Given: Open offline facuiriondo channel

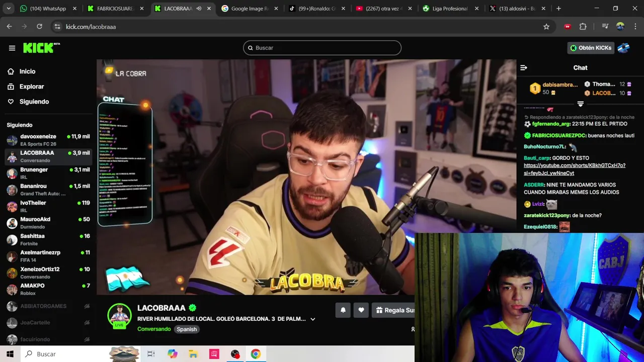Looking at the screenshot, I should 48,339.
